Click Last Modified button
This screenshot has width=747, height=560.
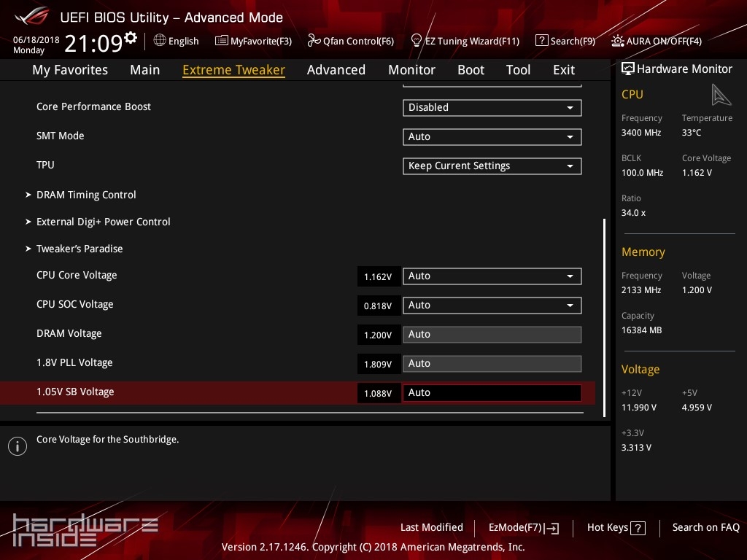click(x=431, y=527)
